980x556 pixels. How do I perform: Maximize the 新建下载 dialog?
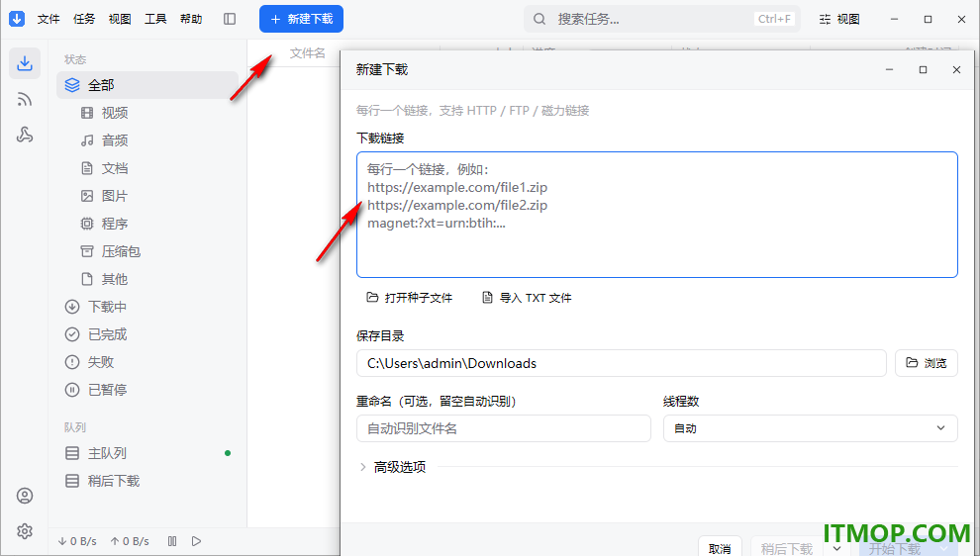(x=924, y=70)
